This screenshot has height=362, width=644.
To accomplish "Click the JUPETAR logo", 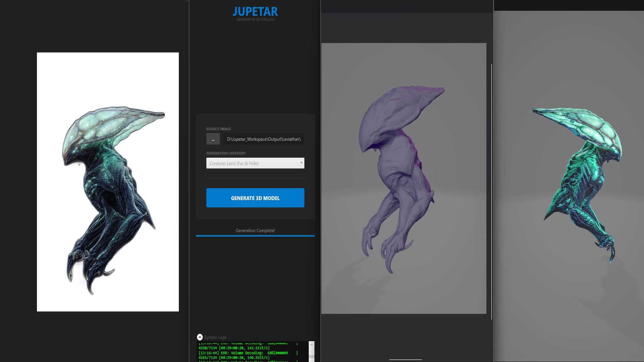I will tap(255, 12).
